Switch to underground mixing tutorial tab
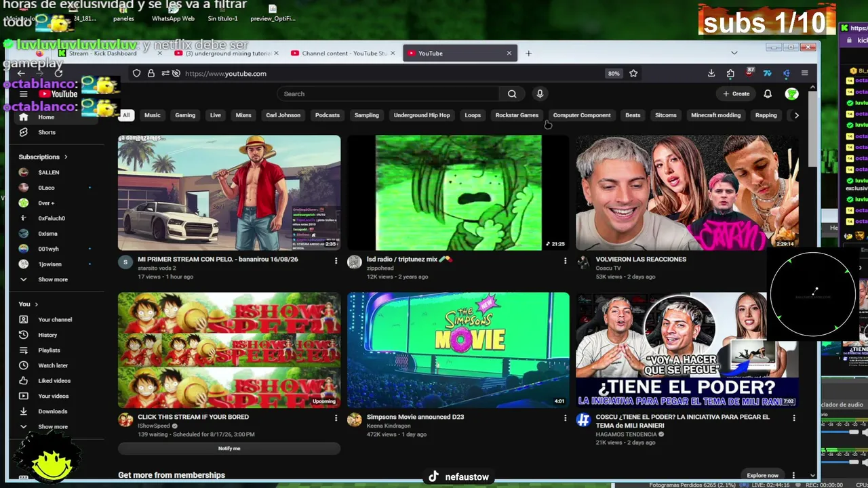Viewport: 868px width, 488px height. (229, 53)
